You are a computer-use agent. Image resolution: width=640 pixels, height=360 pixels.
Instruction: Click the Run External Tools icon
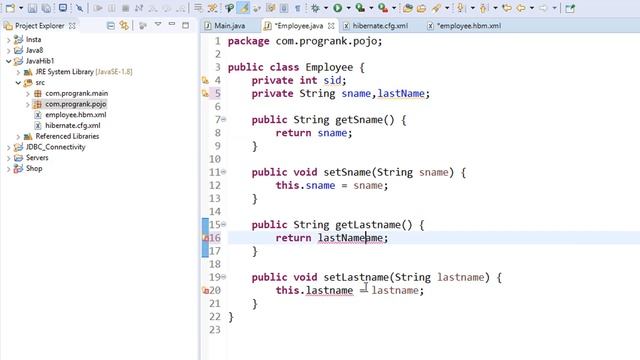(x=383, y=8)
